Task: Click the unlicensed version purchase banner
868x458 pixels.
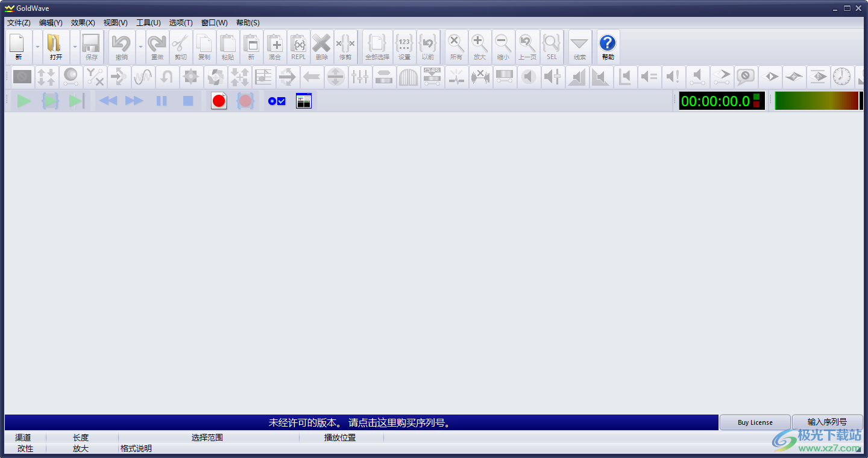Action: [361, 422]
